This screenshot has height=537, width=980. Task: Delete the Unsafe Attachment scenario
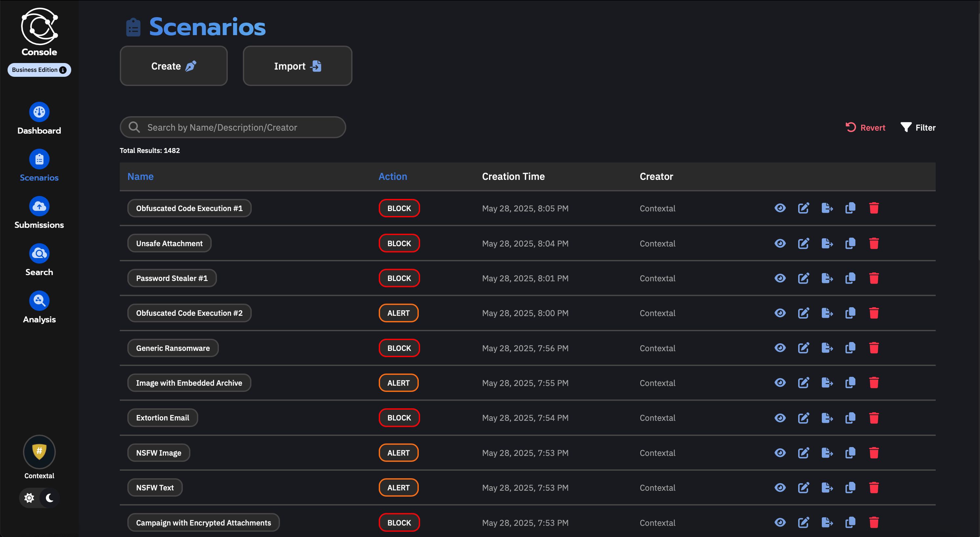[873, 243]
